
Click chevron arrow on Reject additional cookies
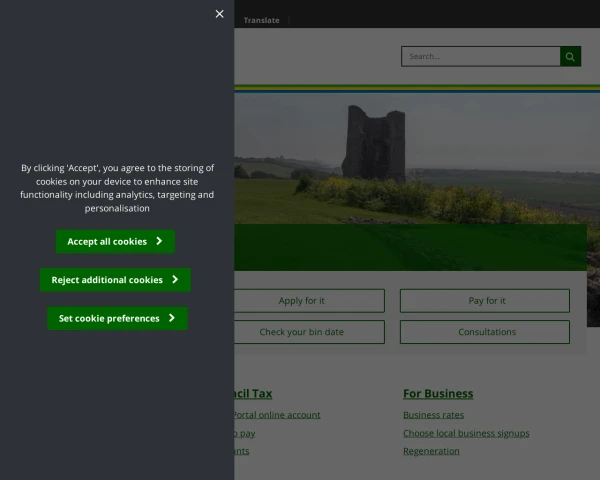pyautogui.click(x=175, y=280)
